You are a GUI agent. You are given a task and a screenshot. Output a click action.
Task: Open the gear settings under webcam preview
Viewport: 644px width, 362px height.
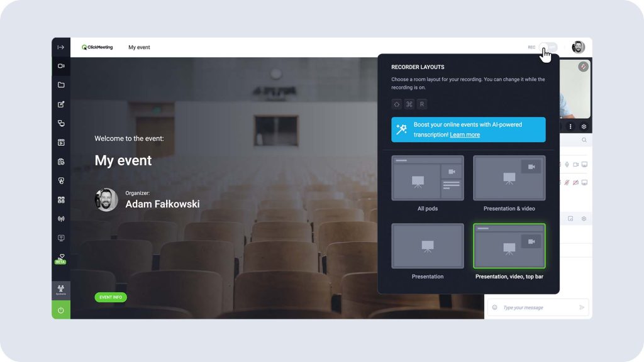pos(584,127)
